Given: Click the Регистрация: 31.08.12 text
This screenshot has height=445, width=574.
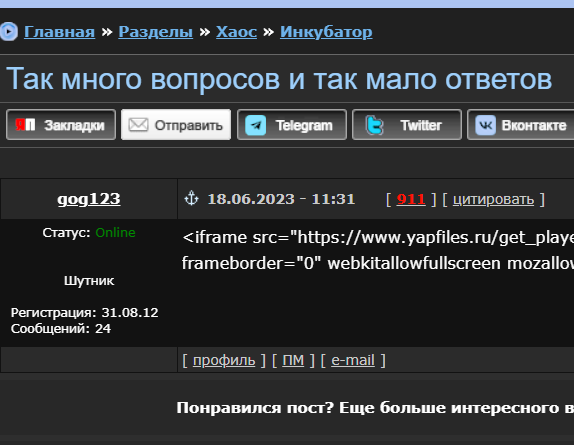Looking at the screenshot, I should pyautogui.click(x=85, y=313).
